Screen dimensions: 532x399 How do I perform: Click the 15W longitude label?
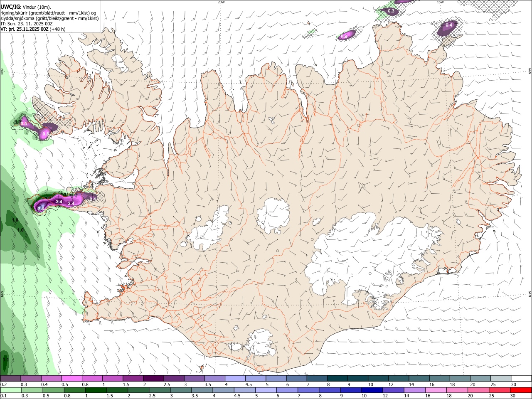click(440, 2)
